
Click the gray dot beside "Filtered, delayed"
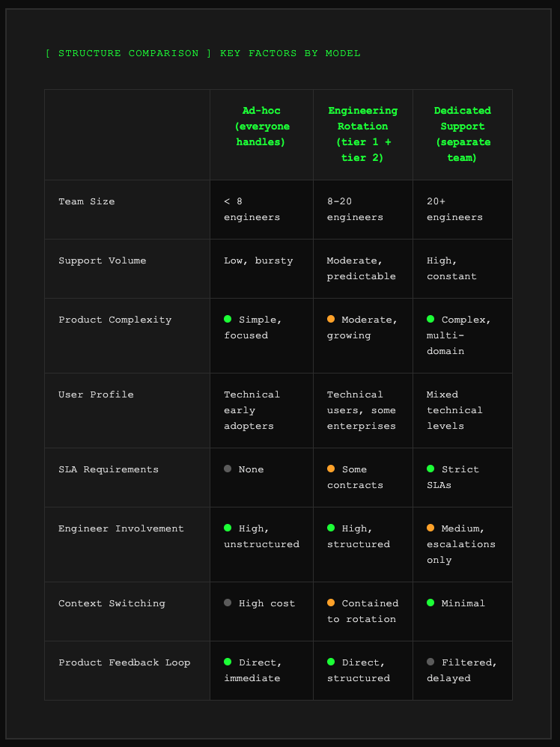pos(430,662)
